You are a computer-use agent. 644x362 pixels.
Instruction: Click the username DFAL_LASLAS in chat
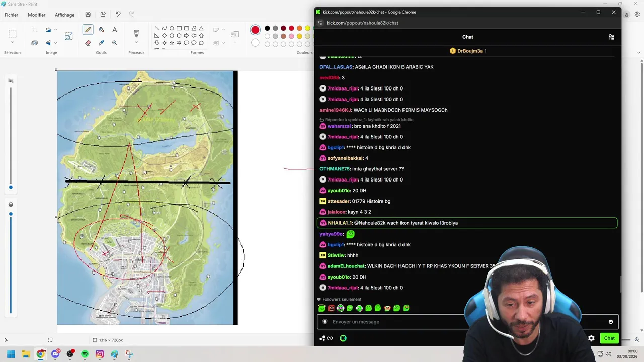[x=336, y=67]
